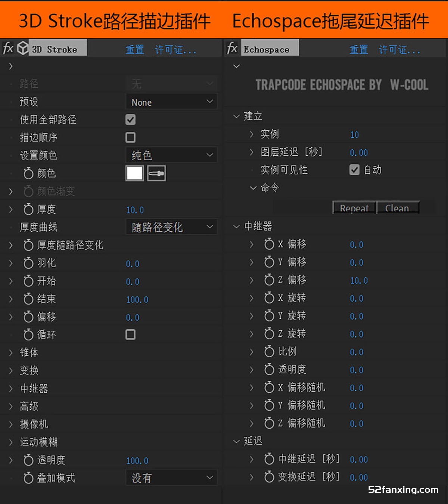Click the Repeat button
The width and height of the screenshot is (448, 504).
pyautogui.click(x=354, y=208)
